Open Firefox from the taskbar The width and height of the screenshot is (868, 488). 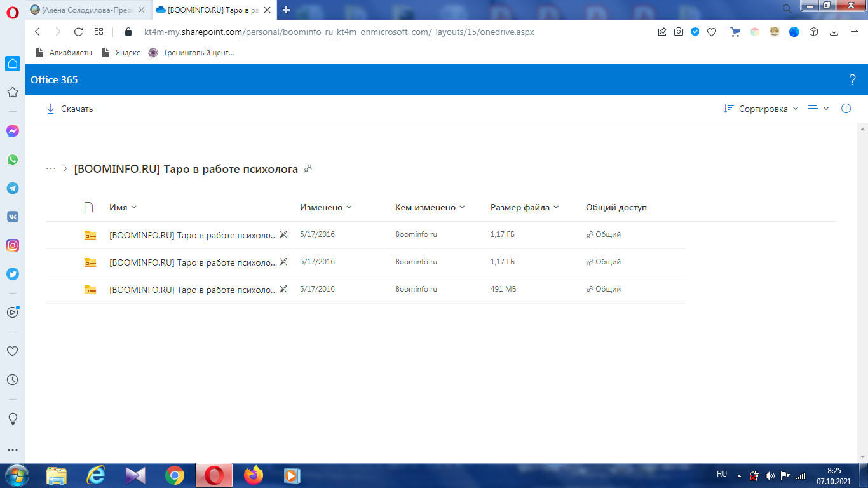point(254,475)
